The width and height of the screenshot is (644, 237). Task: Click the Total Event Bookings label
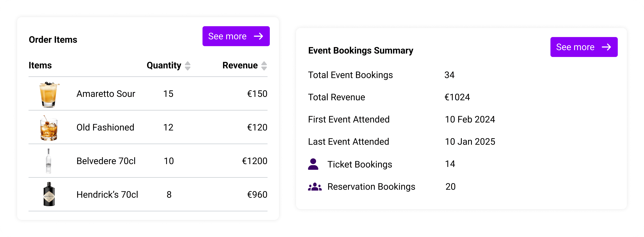tap(350, 75)
